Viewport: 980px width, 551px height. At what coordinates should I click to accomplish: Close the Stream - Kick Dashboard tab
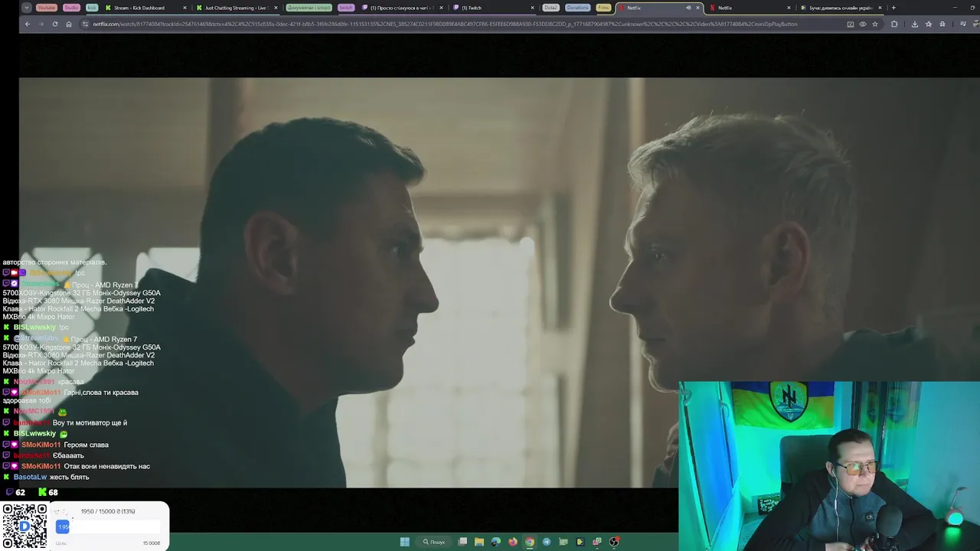[185, 8]
